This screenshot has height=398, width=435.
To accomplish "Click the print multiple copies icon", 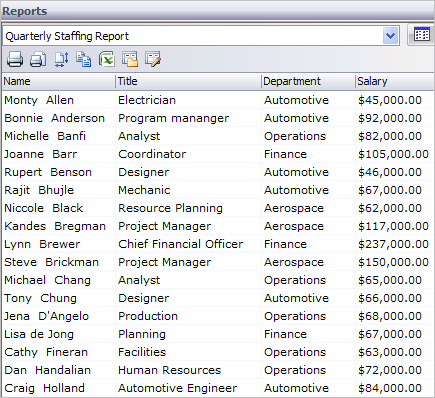I will (x=38, y=59).
